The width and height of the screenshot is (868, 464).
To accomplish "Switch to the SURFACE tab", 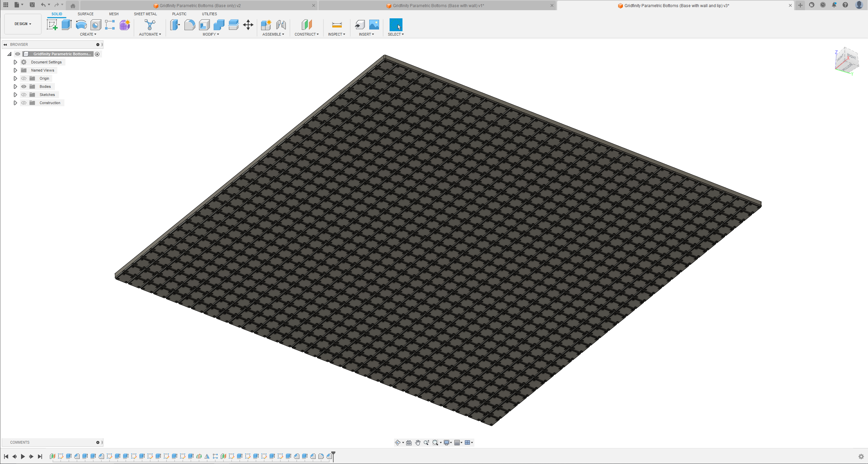I will (85, 14).
